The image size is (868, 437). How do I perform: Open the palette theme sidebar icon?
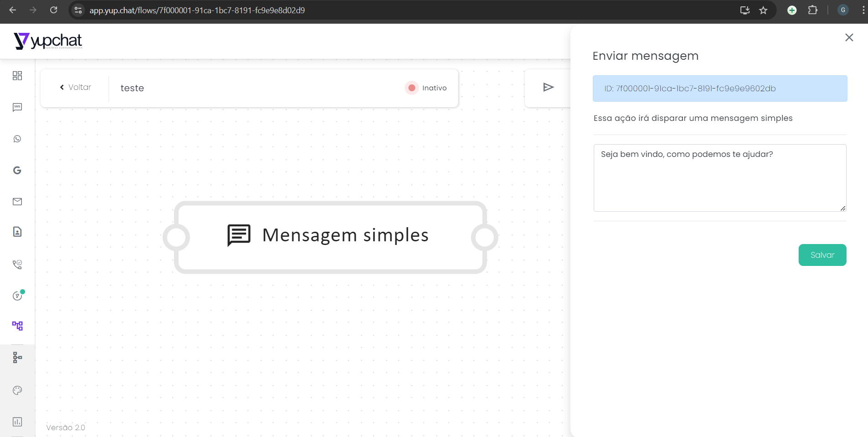pos(17,390)
